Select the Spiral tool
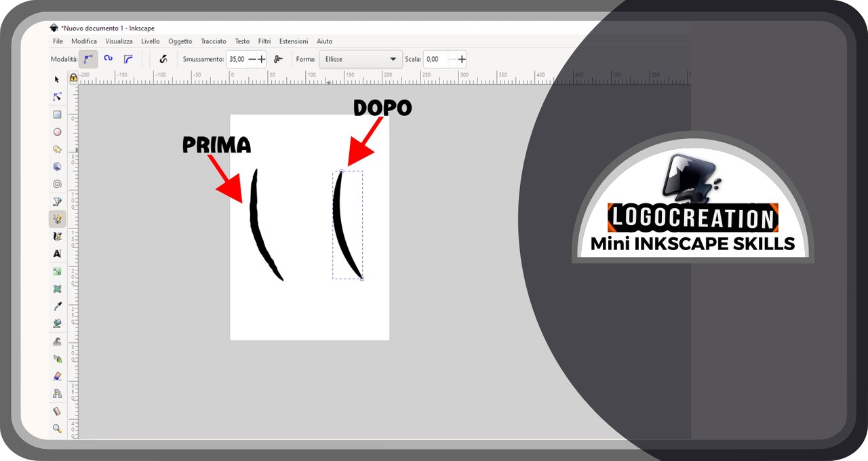Image resolution: width=868 pixels, height=461 pixels. [57, 184]
